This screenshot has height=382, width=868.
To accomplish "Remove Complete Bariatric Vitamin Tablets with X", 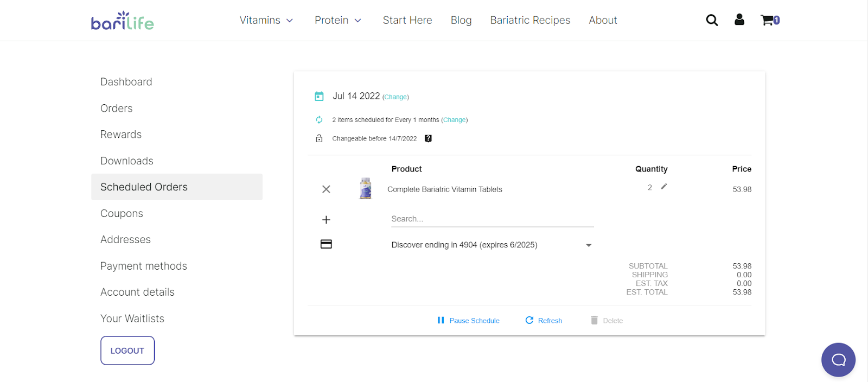I will pos(326,189).
